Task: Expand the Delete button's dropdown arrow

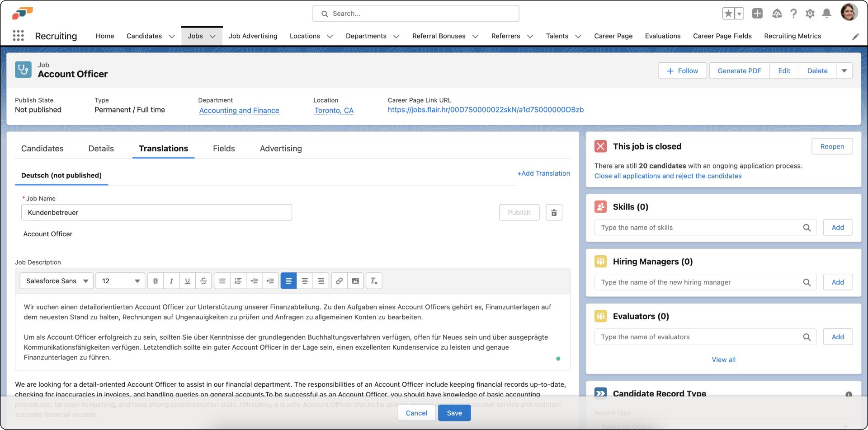Action: point(844,70)
